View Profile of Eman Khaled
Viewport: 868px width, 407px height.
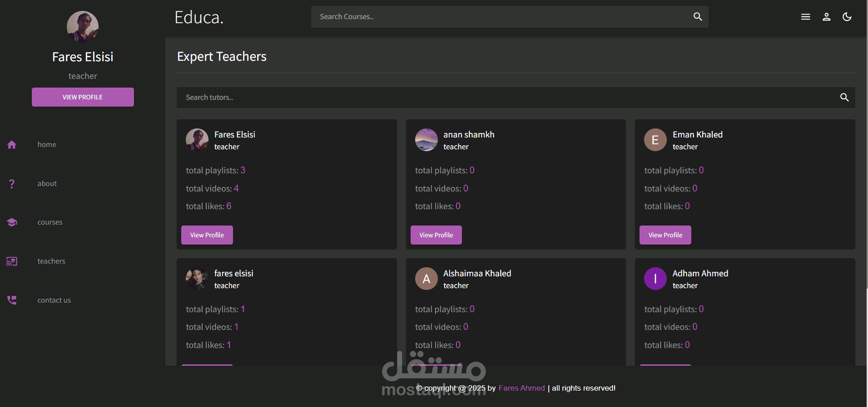(665, 235)
